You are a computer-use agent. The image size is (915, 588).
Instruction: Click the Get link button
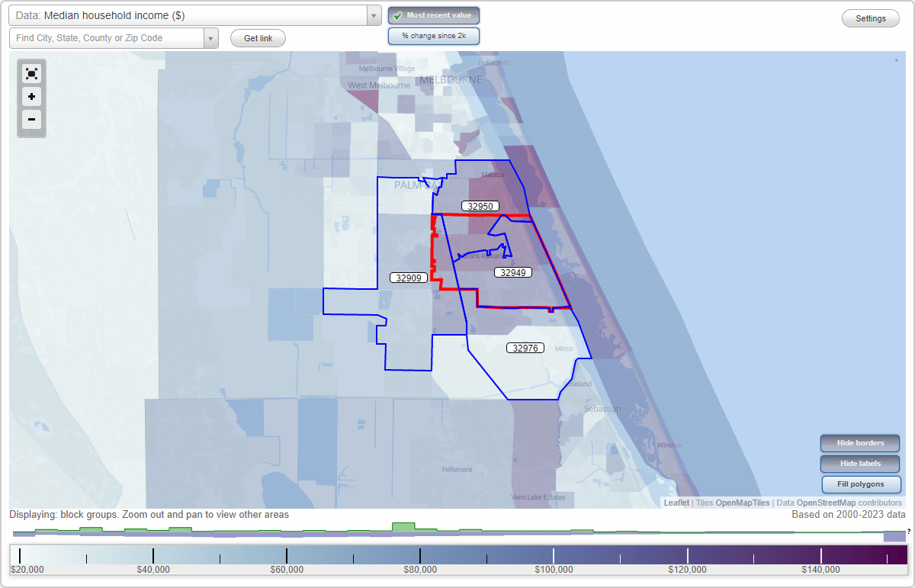pyautogui.click(x=258, y=38)
